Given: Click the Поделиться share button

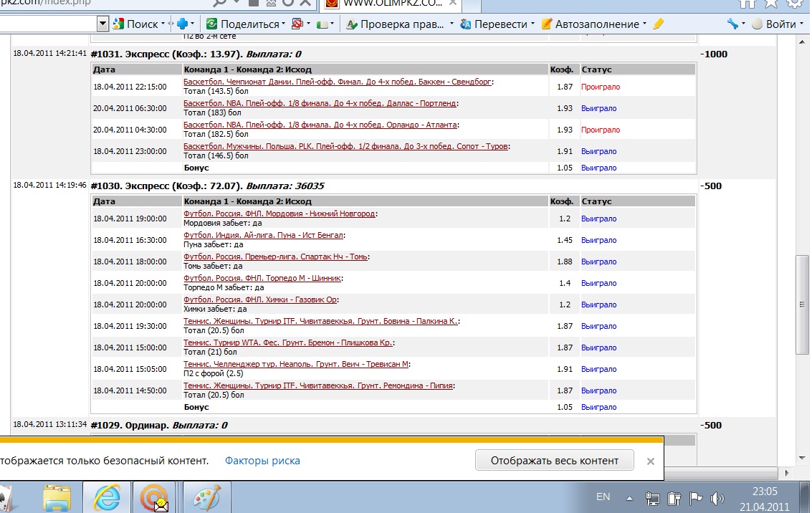Looking at the screenshot, I should (242, 24).
